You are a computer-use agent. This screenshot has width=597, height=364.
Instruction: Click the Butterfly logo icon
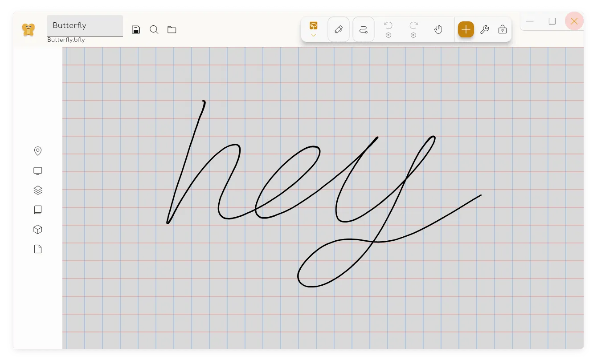click(x=29, y=30)
